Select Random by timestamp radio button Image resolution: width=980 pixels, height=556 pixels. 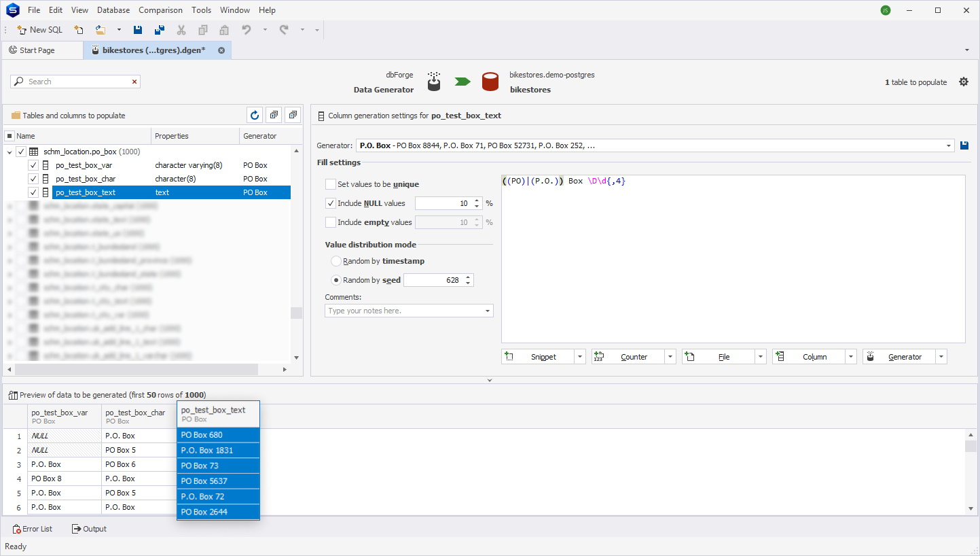coord(335,261)
